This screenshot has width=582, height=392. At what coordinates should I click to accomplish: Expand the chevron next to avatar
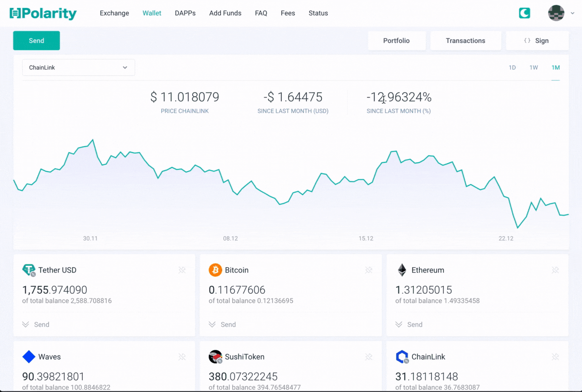tap(572, 13)
